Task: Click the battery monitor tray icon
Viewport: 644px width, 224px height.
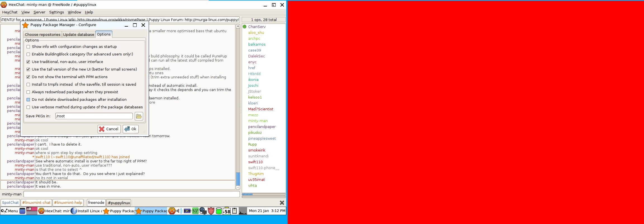Action: tap(187, 211)
